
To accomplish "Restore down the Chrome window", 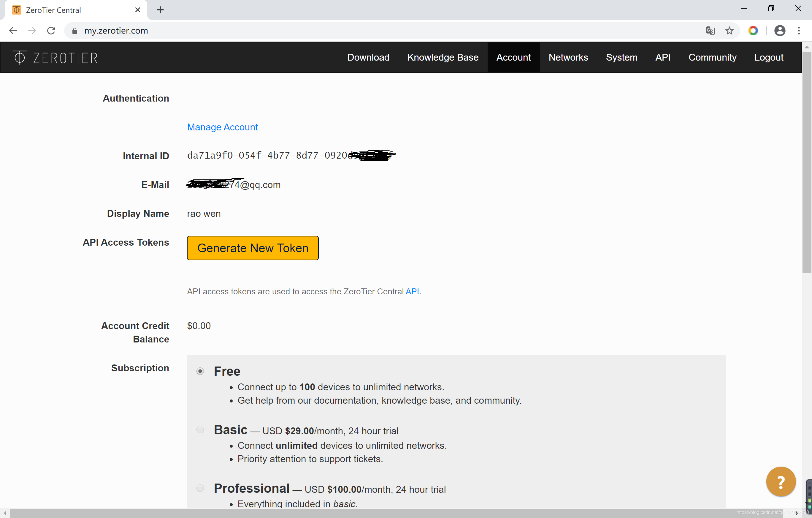I will point(771,8).
